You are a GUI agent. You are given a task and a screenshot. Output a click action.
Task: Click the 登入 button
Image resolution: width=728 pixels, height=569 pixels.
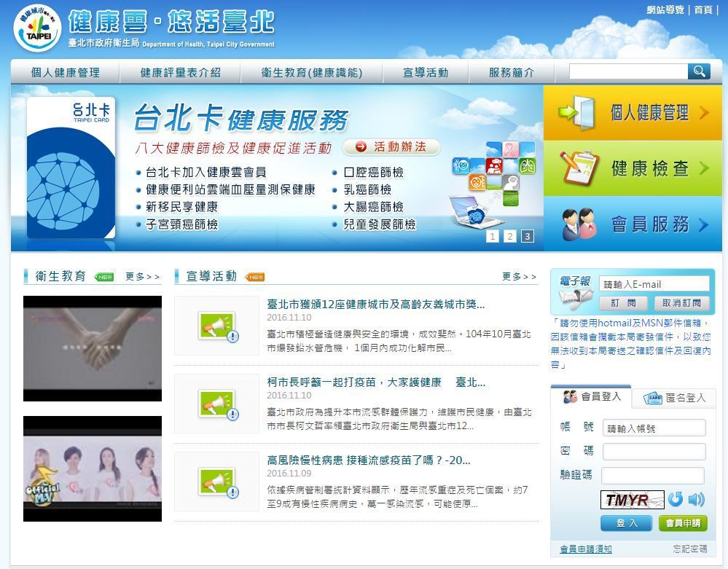pyautogui.click(x=626, y=523)
